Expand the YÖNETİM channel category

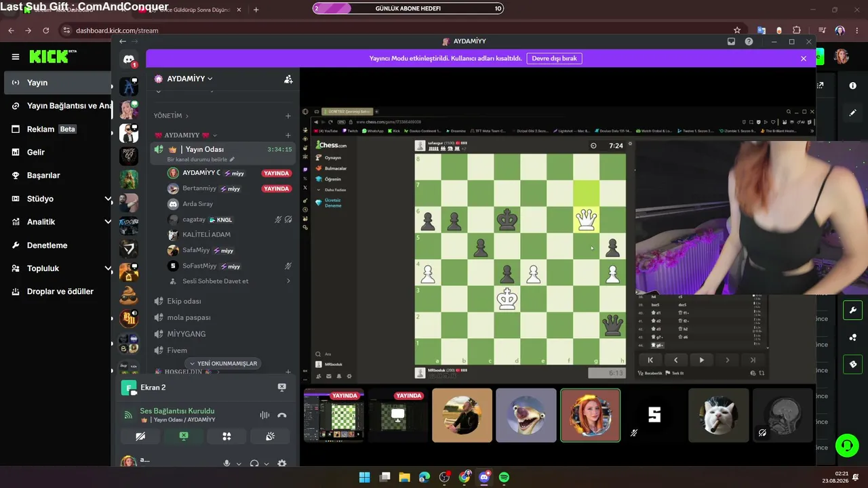[x=172, y=116]
